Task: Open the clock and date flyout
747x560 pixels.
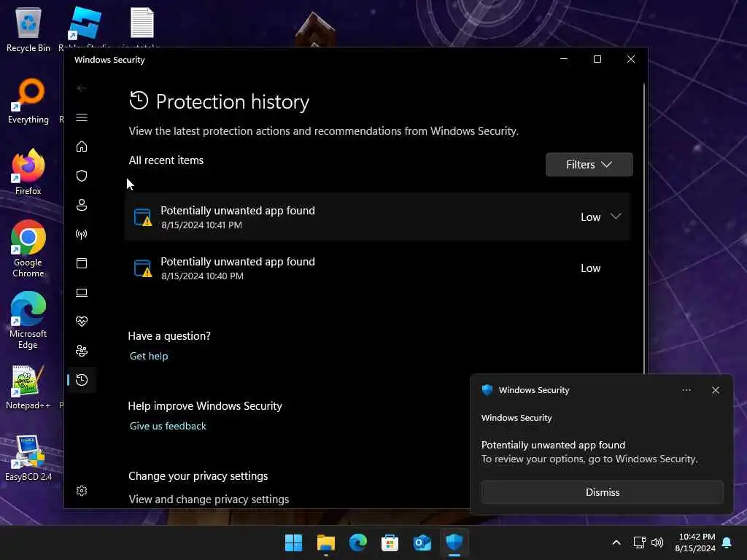Action: 695,542
